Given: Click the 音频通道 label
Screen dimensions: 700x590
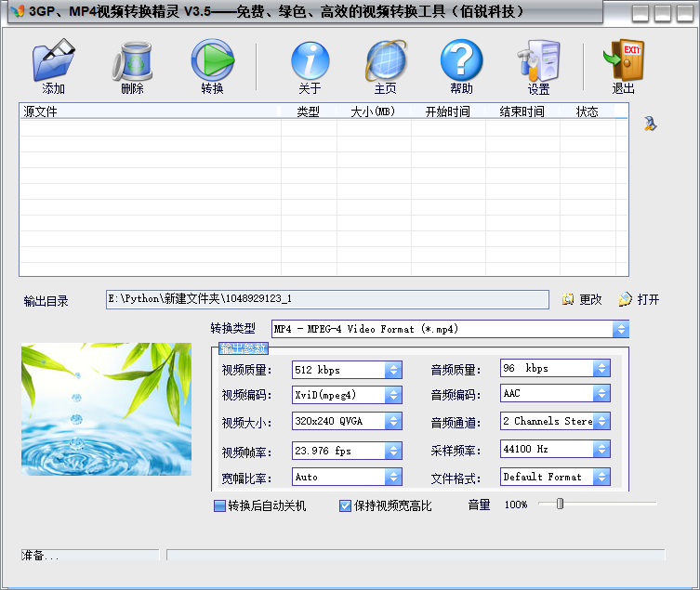Looking at the screenshot, I should [x=456, y=423].
